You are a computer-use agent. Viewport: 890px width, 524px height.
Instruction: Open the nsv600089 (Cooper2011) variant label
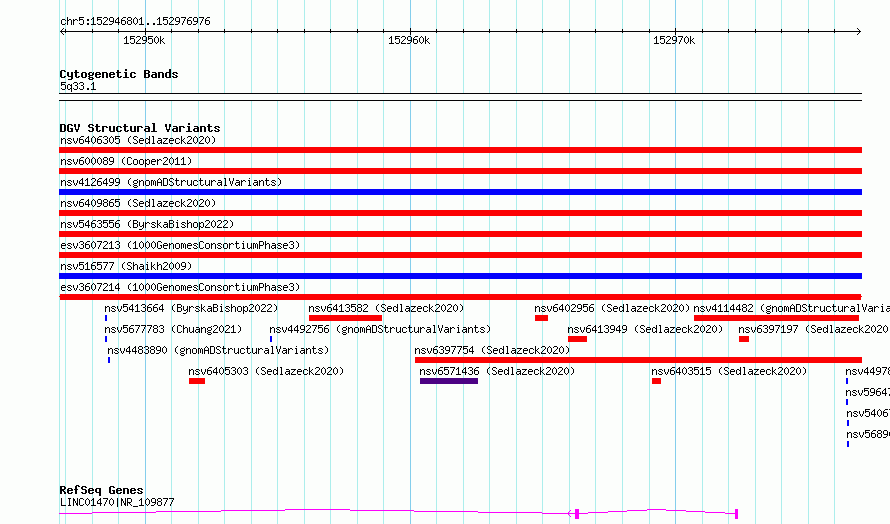[126, 161]
